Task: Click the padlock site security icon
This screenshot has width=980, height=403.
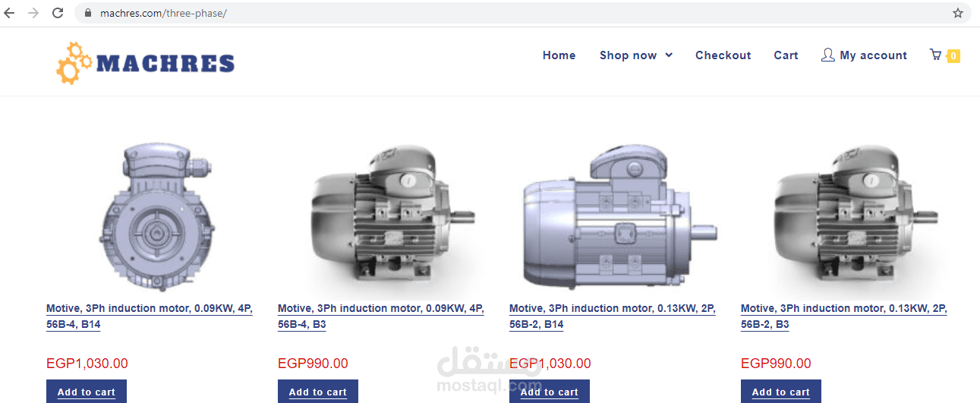Action: 88,13
